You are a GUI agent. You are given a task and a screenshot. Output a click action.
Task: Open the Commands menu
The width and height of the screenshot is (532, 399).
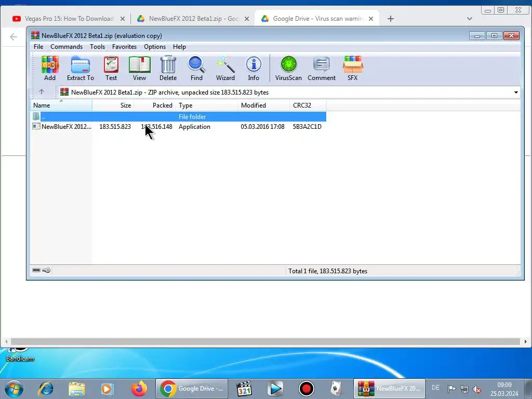[66, 47]
